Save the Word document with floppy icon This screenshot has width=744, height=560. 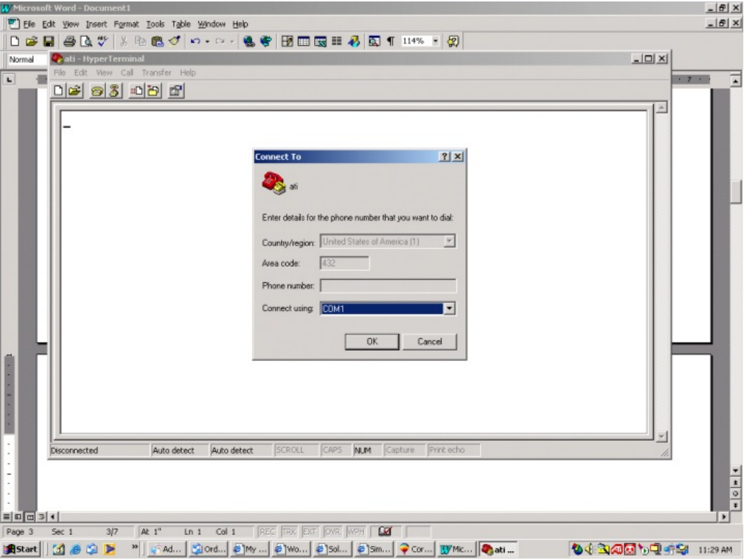click(48, 41)
